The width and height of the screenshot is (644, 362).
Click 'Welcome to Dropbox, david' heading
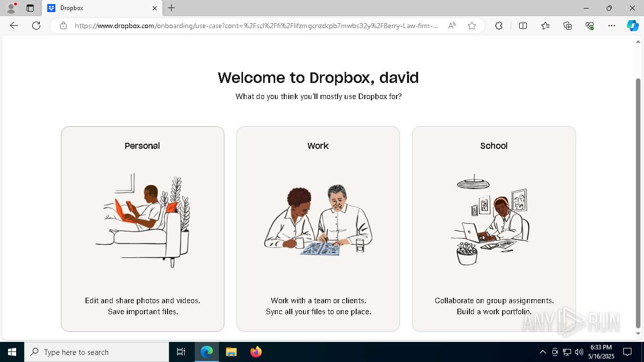tap(318, 77)
